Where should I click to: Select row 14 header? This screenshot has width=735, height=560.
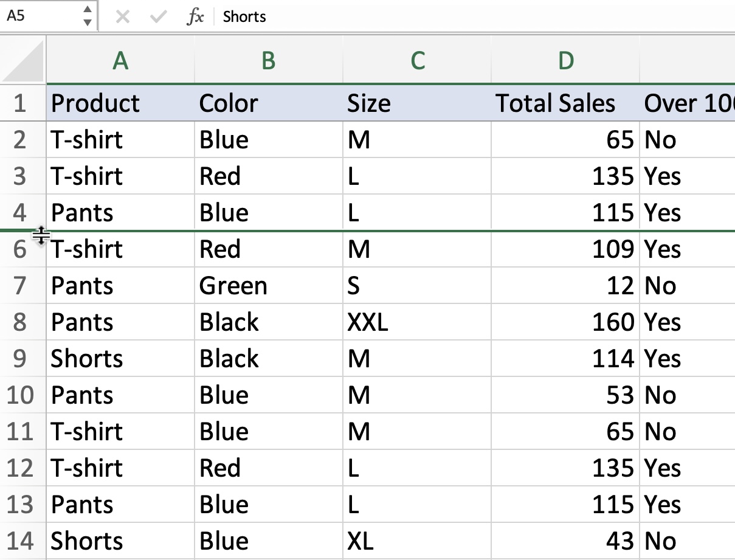tap(22, 541)
